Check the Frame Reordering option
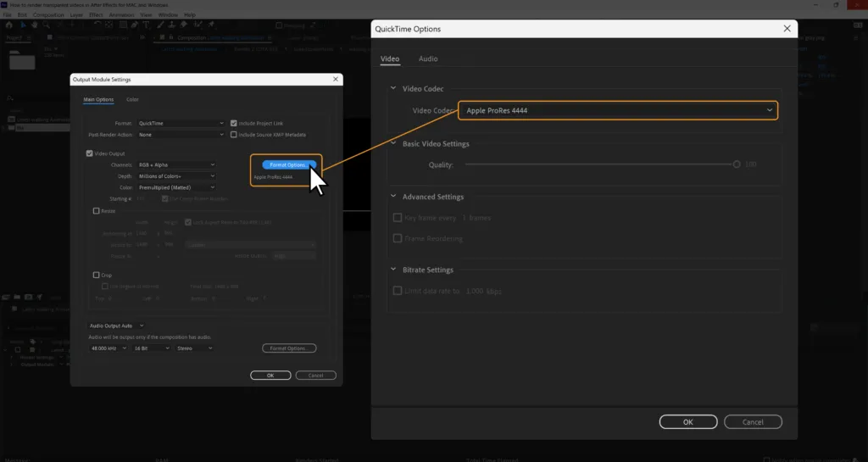The image size is (868, 462). (397, 238)
